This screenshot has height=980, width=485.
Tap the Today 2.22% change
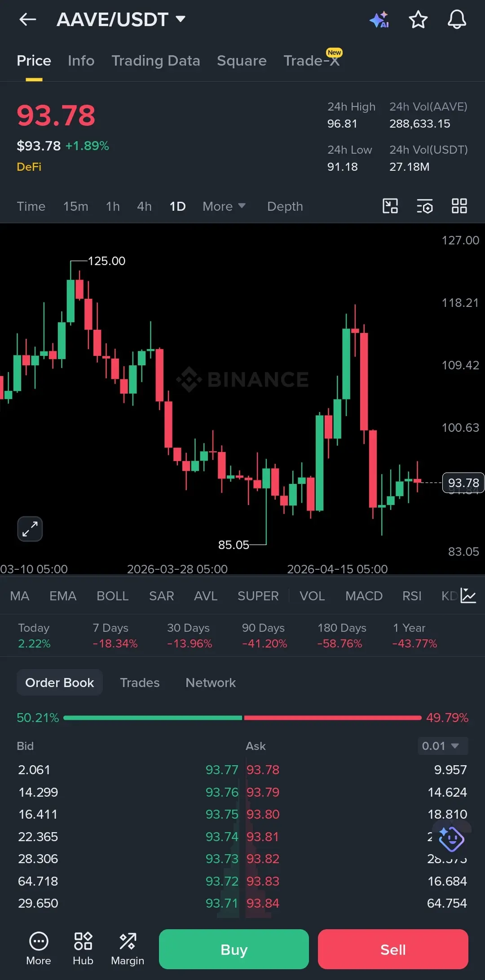coord(34,636)
